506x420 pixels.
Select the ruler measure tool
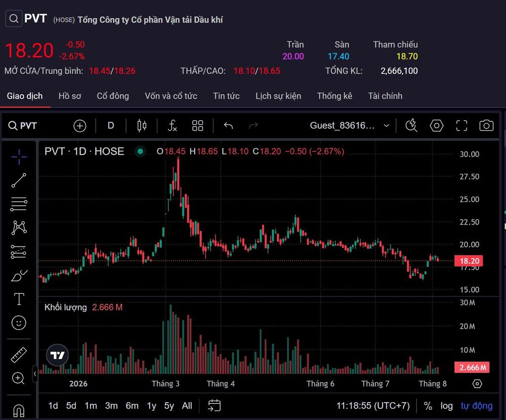click(x=19, y=355)
